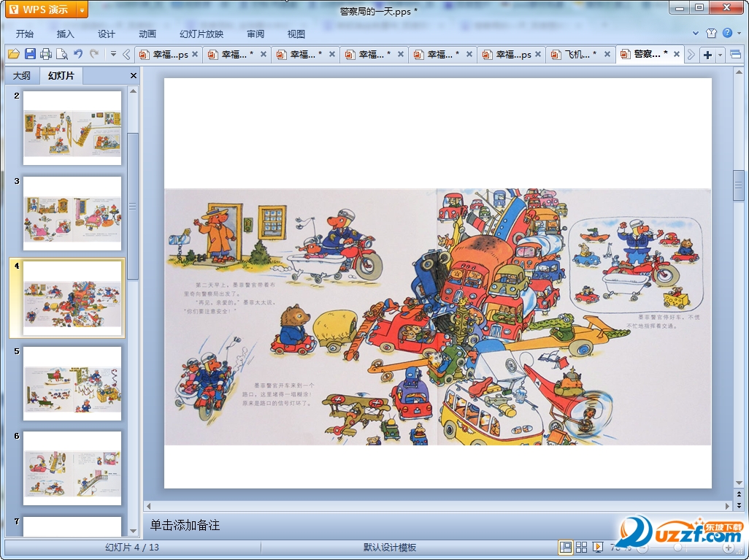Click the slide picture on the canvas

tap(437, 317)
